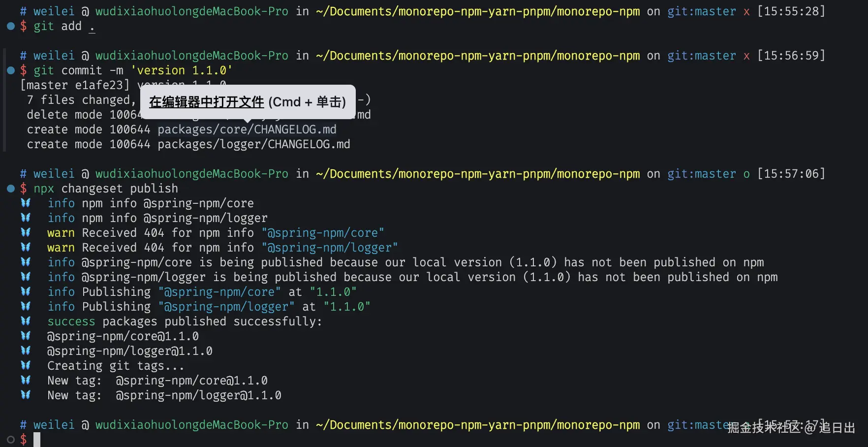Click the [15:57:06] timestamp
Screen dimensions: 868x447
point(791,174)
